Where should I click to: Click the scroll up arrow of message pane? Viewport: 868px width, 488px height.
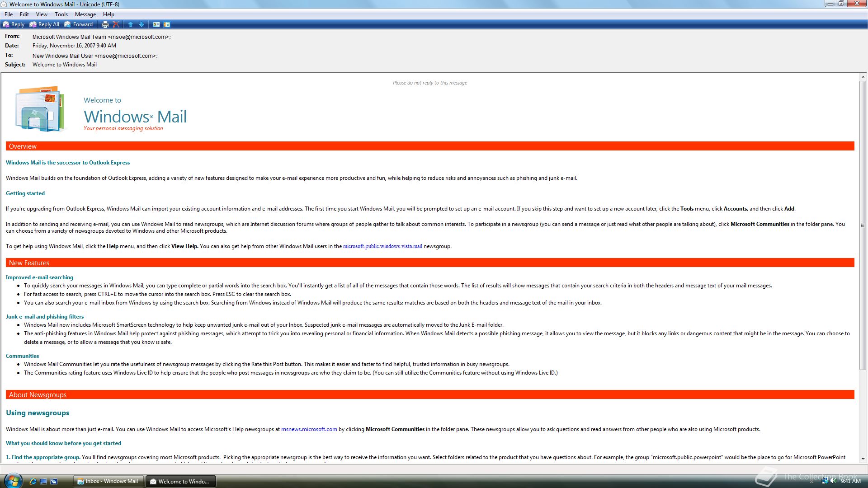(x=863, y=77)
